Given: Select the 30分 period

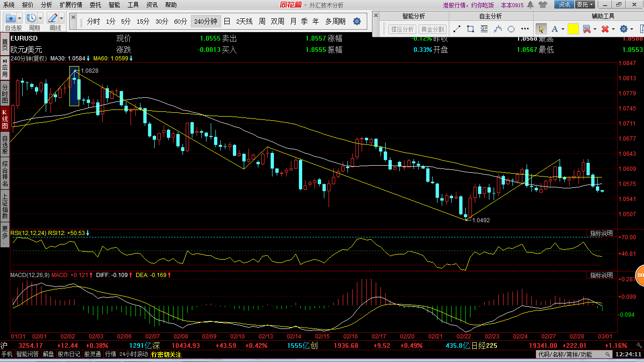Looking at the screenshot, I should click(x=162, y=21).
